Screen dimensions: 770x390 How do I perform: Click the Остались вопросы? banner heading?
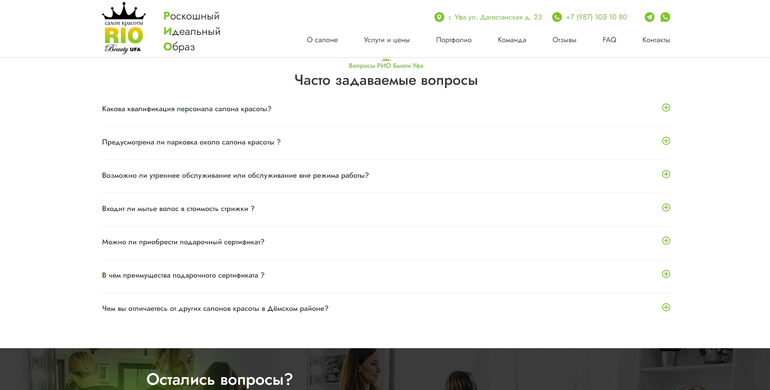click(x=220, y=379)
